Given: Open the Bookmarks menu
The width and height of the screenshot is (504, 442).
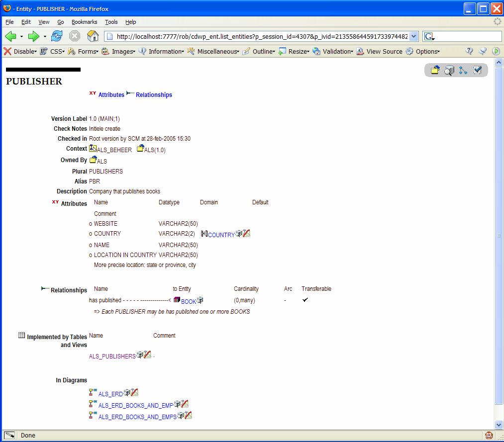Looking at the screenshot, I should (x=84, y=22).
